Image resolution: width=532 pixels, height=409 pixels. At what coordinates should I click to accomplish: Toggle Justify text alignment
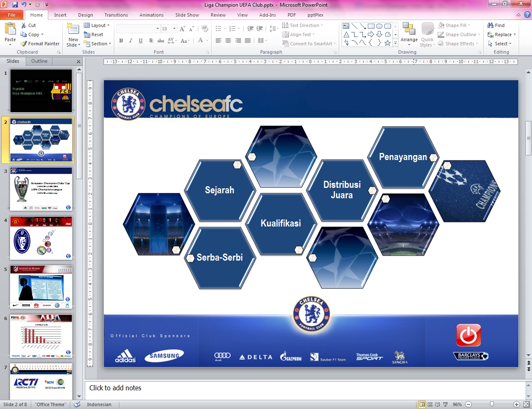click(248, 41)
